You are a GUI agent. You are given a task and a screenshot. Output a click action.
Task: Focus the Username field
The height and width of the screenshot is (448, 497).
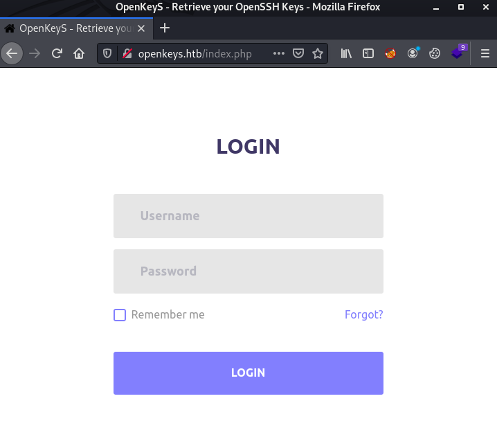coord(248,216)
